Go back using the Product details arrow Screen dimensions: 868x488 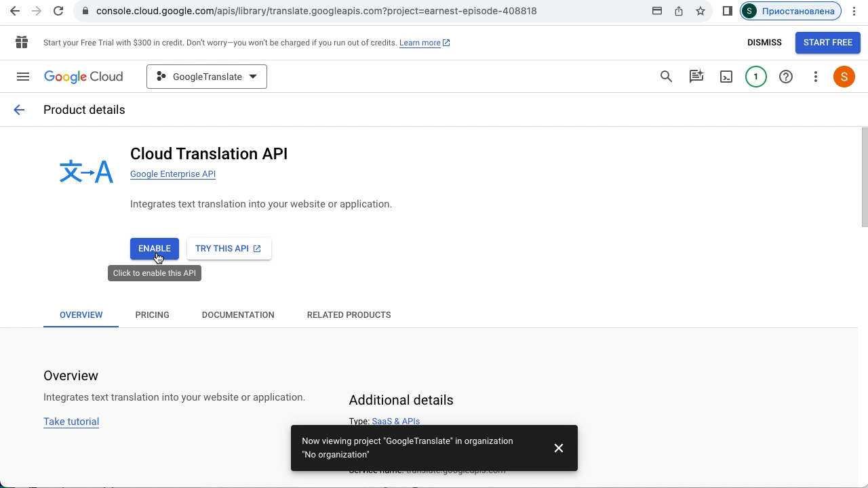[x=19, y=110]
